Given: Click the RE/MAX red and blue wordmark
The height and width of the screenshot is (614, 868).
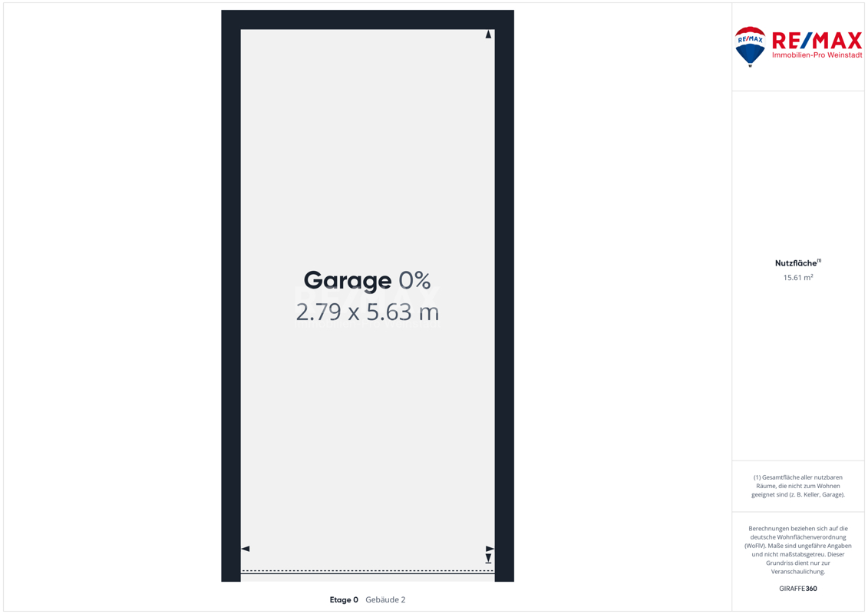Looking at the screenshot, I should (x=817, y=41).
